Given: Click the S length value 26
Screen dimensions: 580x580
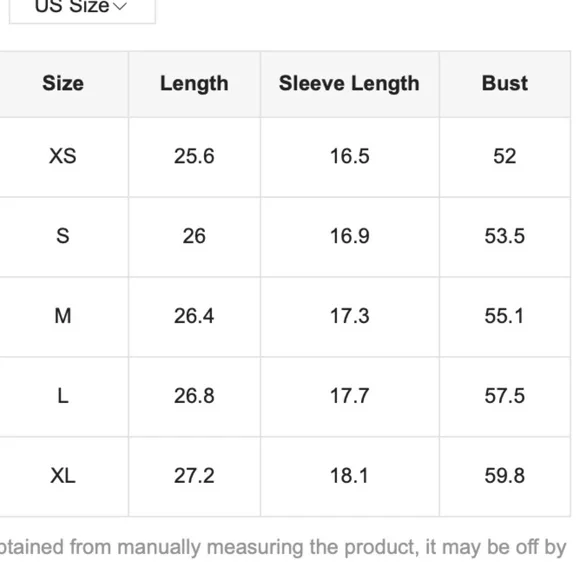Looking at the screenshot, I should point(194,236).
